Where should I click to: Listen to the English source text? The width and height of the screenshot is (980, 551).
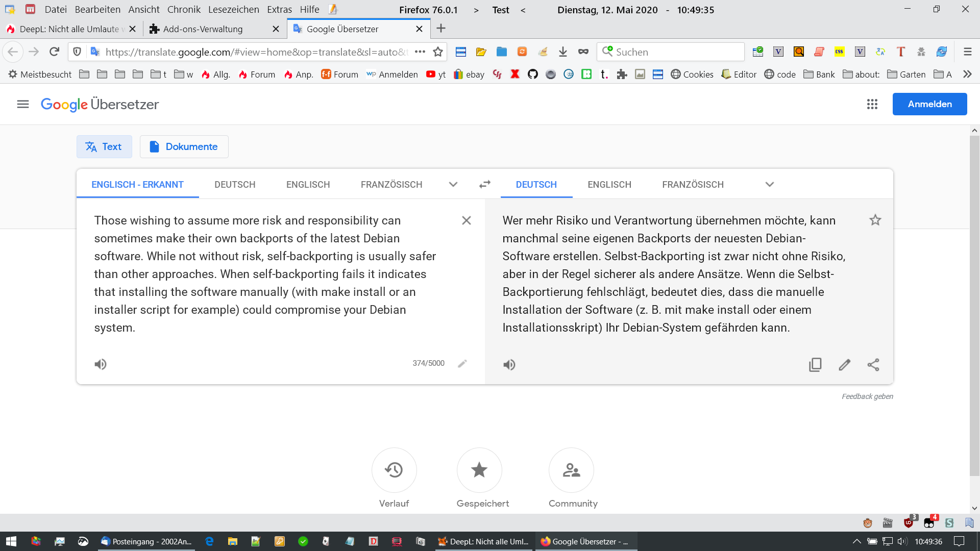pyautogui.click(x=101, y=364)
